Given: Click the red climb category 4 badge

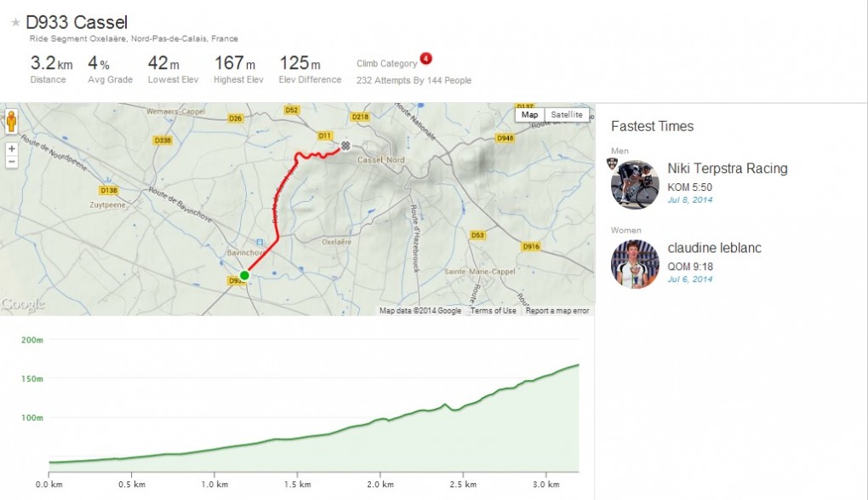Looking at the screenshot, I should pyautogui.click(x=425, y=59).
